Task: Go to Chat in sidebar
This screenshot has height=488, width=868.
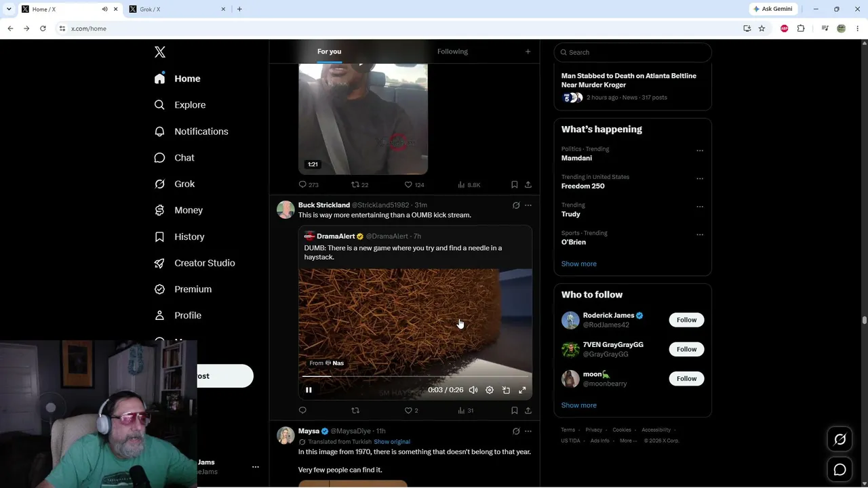Action: [174, 158]
